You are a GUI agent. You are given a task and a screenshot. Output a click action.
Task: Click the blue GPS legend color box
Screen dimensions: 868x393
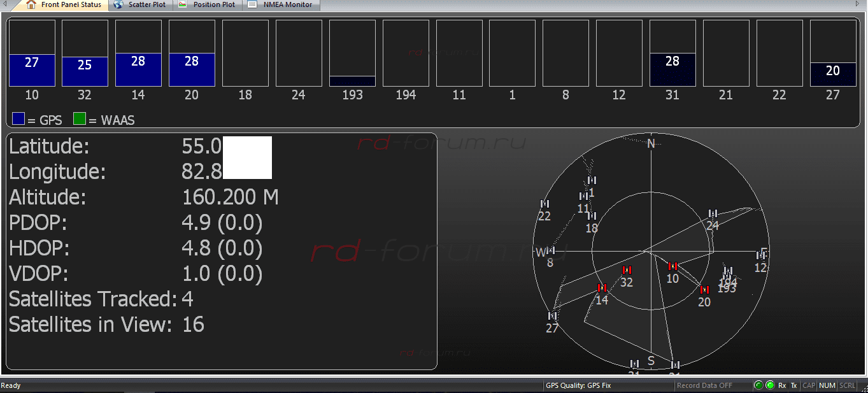(x=18, y=119)
